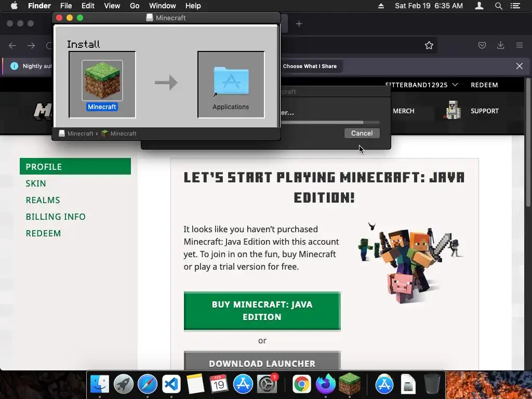This screenshot has width=532, height=399.
Task: Open the browser hamburger menu
Action: (520, 45)
